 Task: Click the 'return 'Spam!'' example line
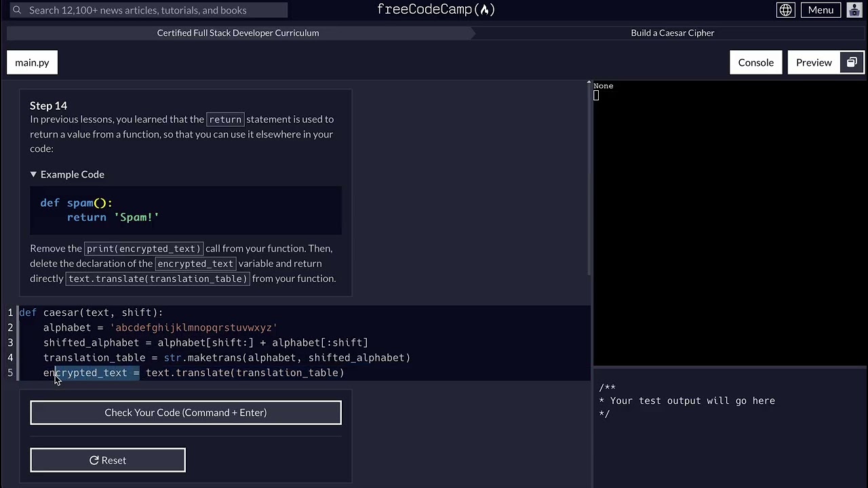tap(113, 218)
